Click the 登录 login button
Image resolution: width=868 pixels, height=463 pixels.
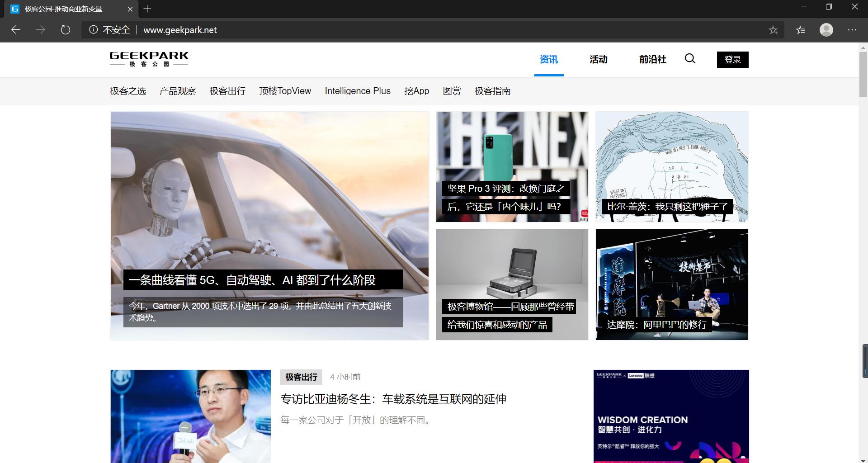[x=732, y=60]
